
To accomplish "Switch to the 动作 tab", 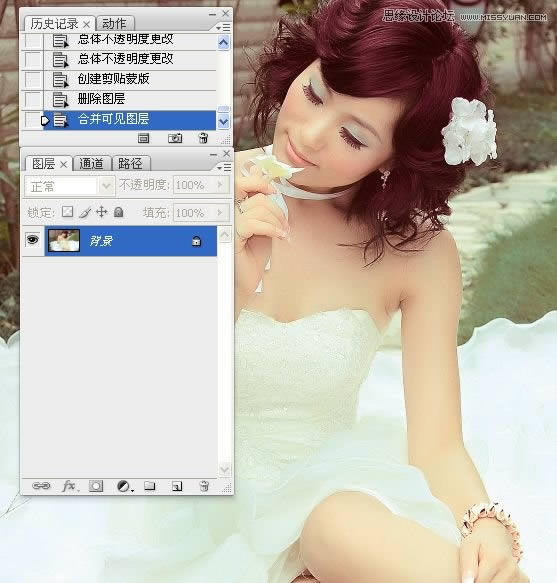I will [x=114, y=24].
